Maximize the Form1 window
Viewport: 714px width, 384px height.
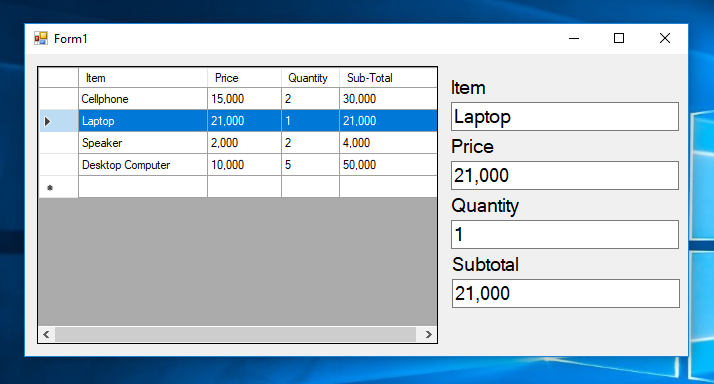(x=619, y=38)
